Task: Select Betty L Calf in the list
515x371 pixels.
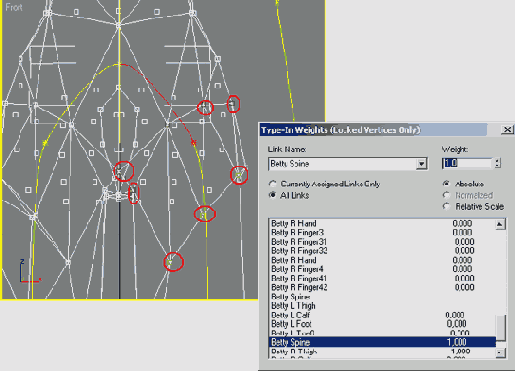Action: (382, 315)
